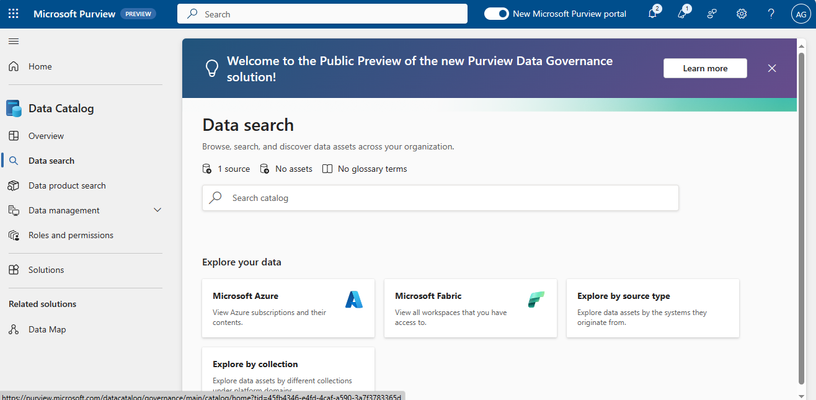816x400 pixels.
Task: Open the app launcher waffle icon
Action: click(14, 14)
